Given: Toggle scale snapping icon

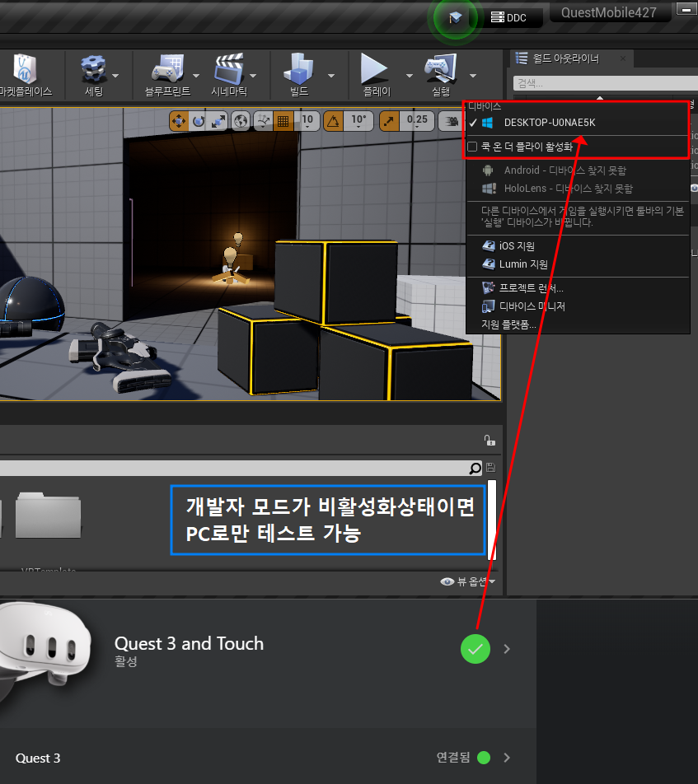Looking at the screenshot, I should (389, 121).
